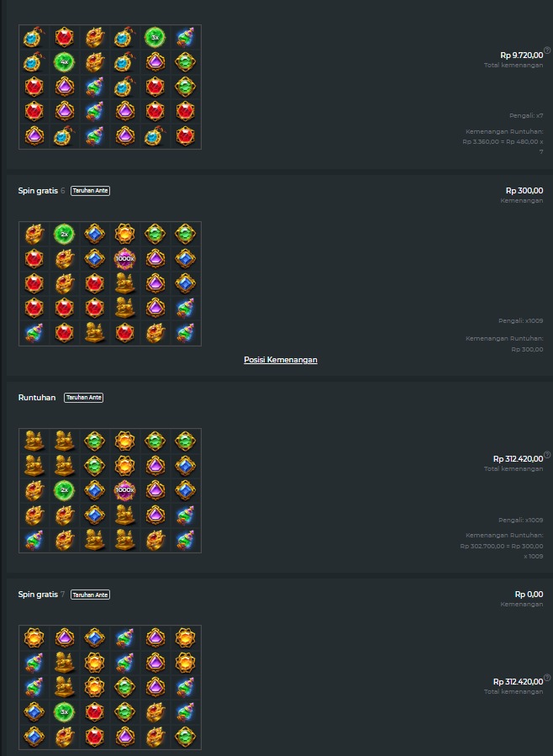Select the Runtuhan section heading

37,398
